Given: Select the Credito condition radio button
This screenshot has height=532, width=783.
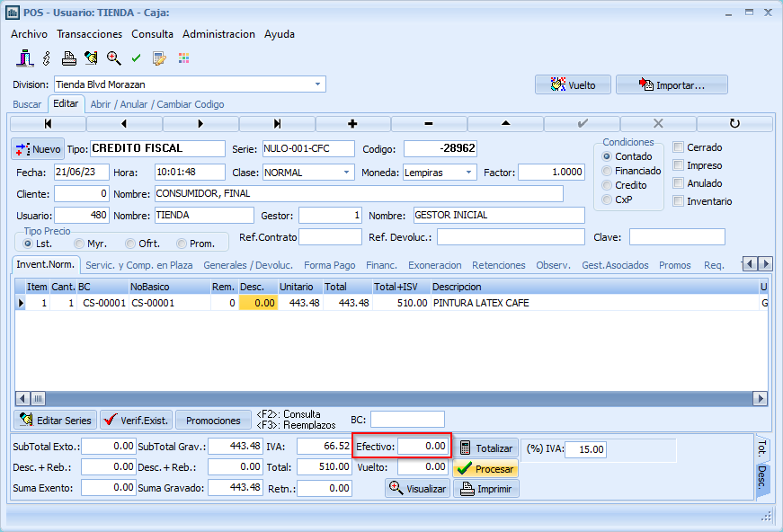Looking at the screenshot, I should 607,185.
